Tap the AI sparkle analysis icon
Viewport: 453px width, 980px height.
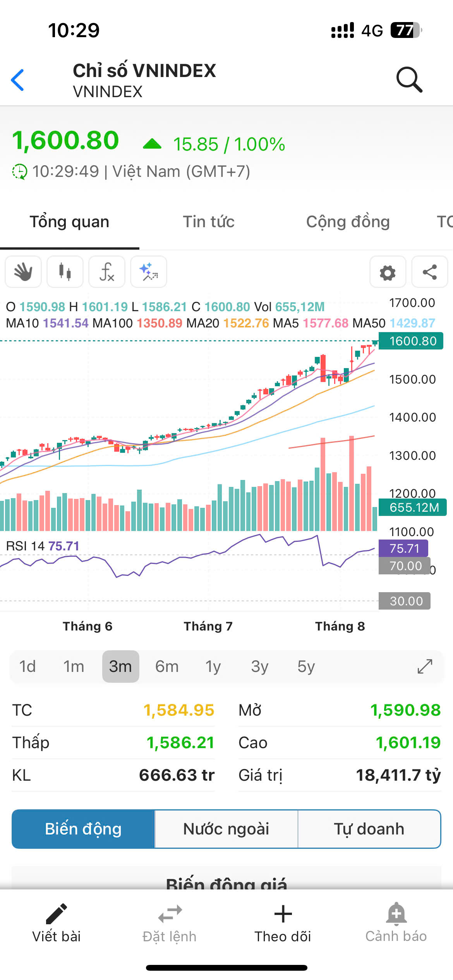click(x=149, y=272)
